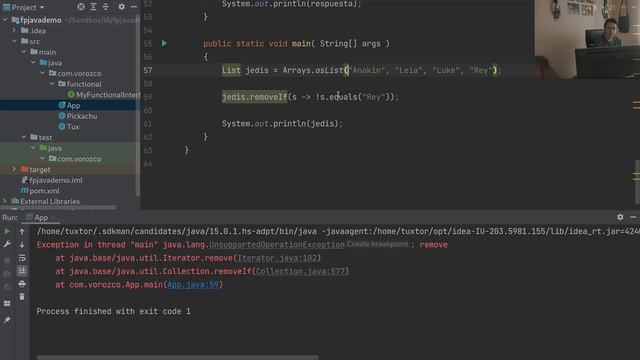This screenshot has width=640, height=360.
Task: Hide the Project panel with minus icon
Action: 134,7
